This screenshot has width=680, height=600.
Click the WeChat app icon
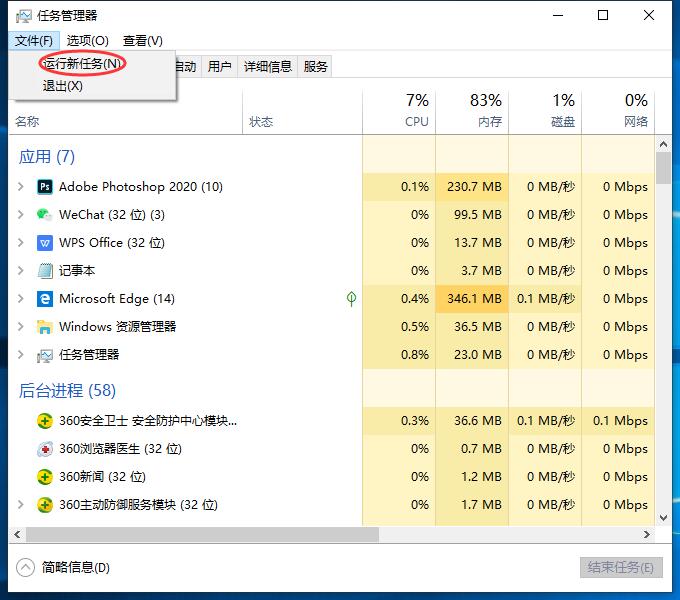45,215
